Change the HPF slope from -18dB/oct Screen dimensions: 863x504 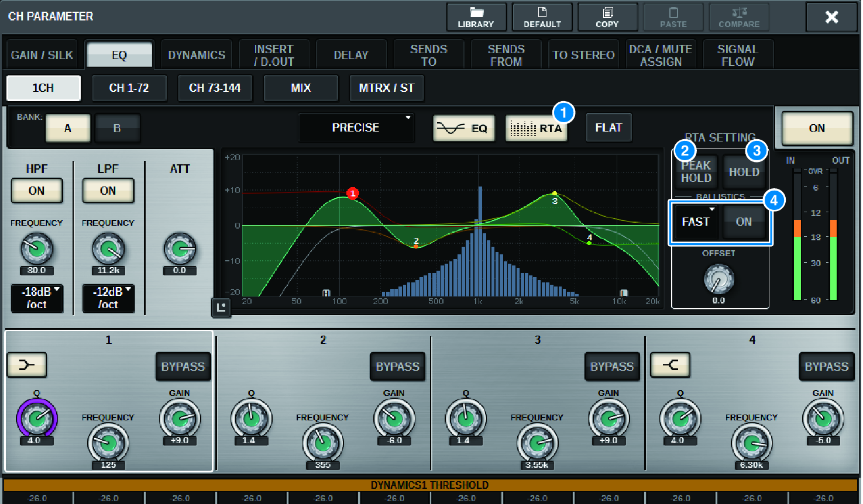(x=37, y=298)
